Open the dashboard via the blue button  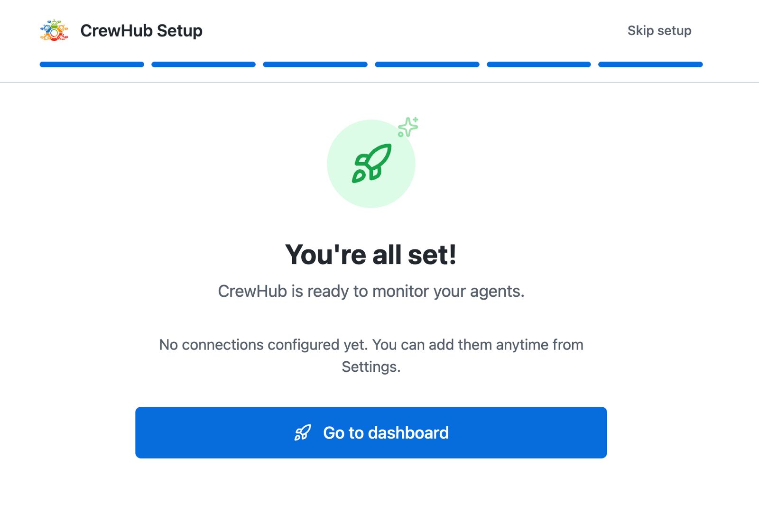click(x=371, y=432)
